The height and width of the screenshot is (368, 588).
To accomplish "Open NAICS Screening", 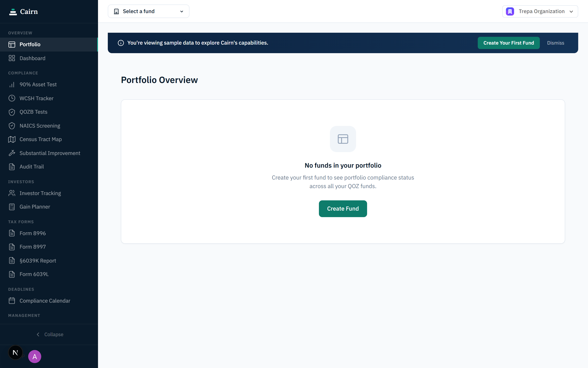I will (49, 126).
